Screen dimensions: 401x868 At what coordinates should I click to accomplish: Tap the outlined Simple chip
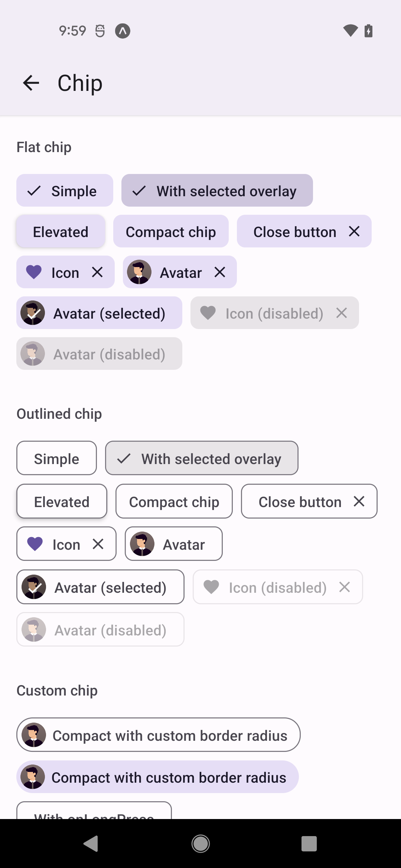point(56,458)
